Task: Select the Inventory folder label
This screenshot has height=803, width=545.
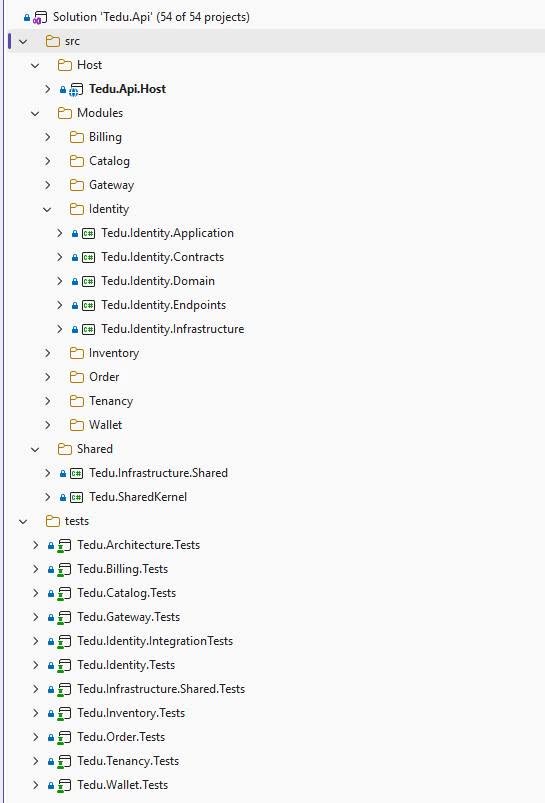Action: click(x=114, y=353)
